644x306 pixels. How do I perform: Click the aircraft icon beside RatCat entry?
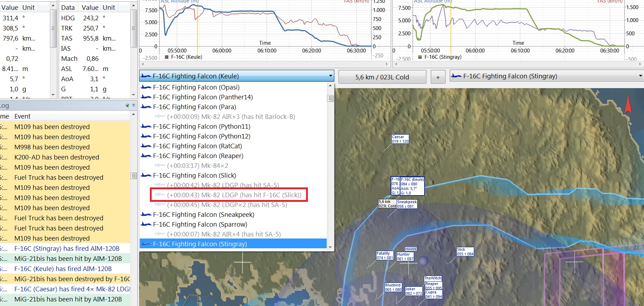click(146, 146)
